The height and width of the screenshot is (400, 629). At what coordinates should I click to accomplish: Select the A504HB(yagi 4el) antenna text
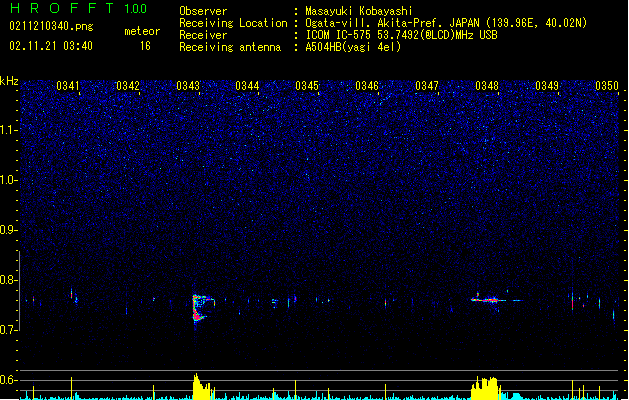coord(353,47)
